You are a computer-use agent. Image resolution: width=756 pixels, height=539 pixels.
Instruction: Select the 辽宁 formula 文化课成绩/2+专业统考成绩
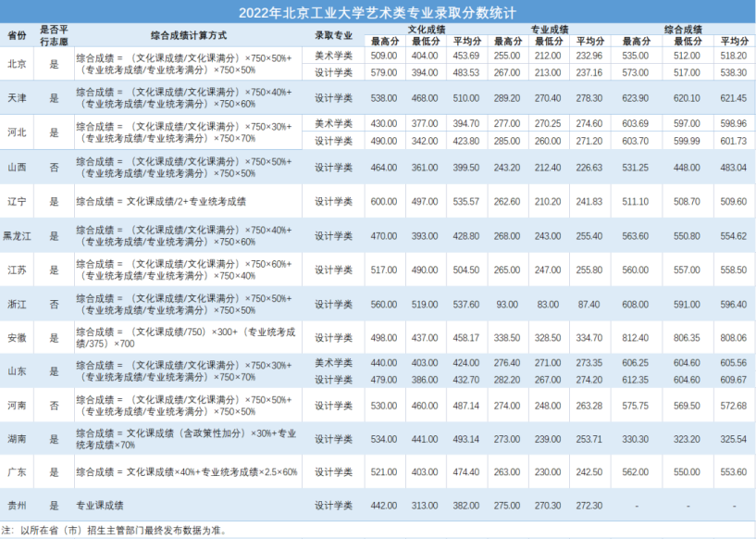pos(161,201)
